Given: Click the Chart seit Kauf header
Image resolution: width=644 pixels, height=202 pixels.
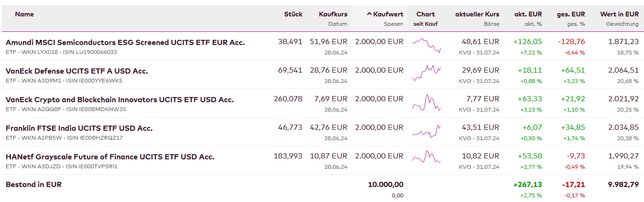Looking at the screenshot, I should [x=426, y=15].
